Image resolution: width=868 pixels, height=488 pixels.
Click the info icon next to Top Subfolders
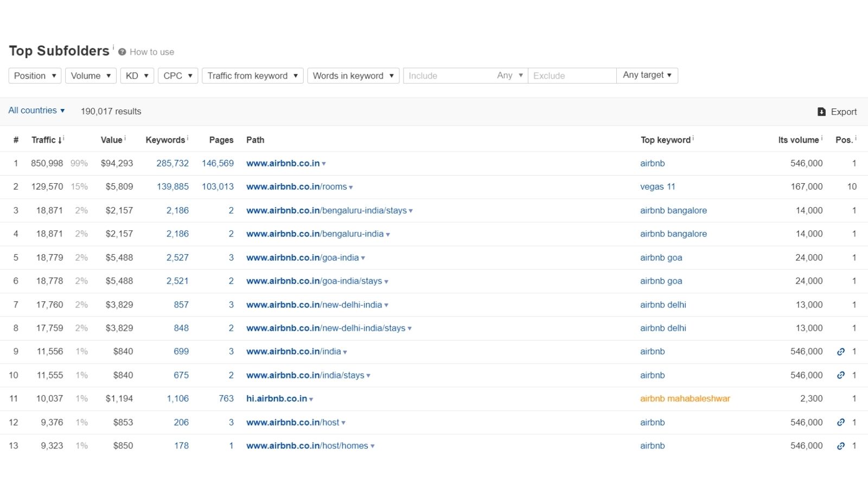coord(113,47)
